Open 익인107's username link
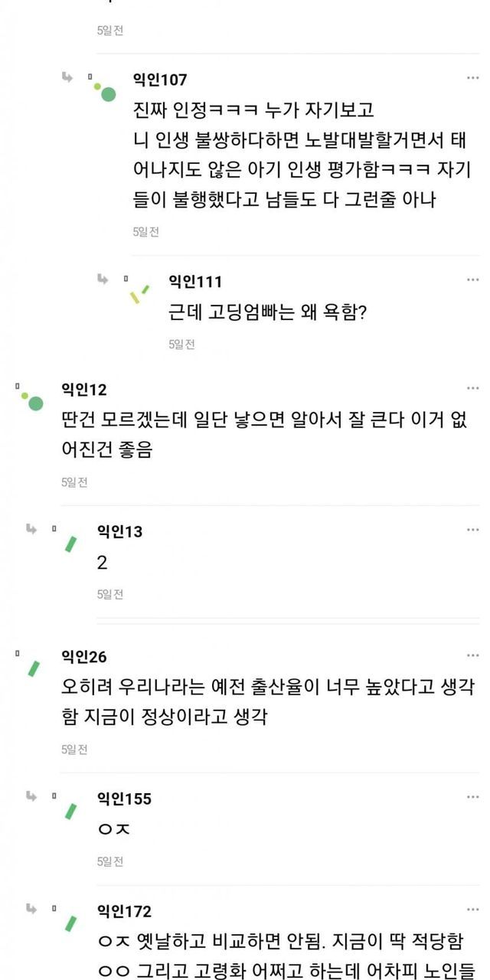Image resolution: width=490 pixels, height=980 pixels. click(160, 80)
